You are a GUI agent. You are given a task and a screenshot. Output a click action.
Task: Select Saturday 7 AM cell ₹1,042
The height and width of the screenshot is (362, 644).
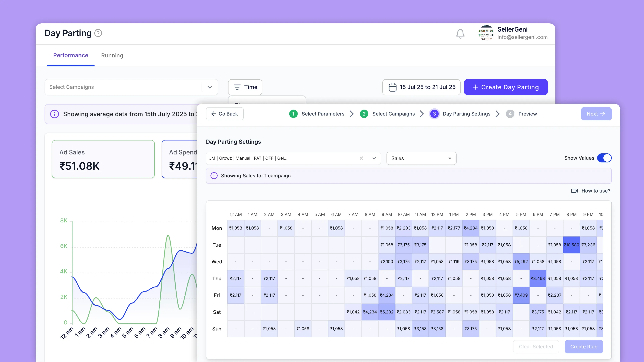[353, 312]
